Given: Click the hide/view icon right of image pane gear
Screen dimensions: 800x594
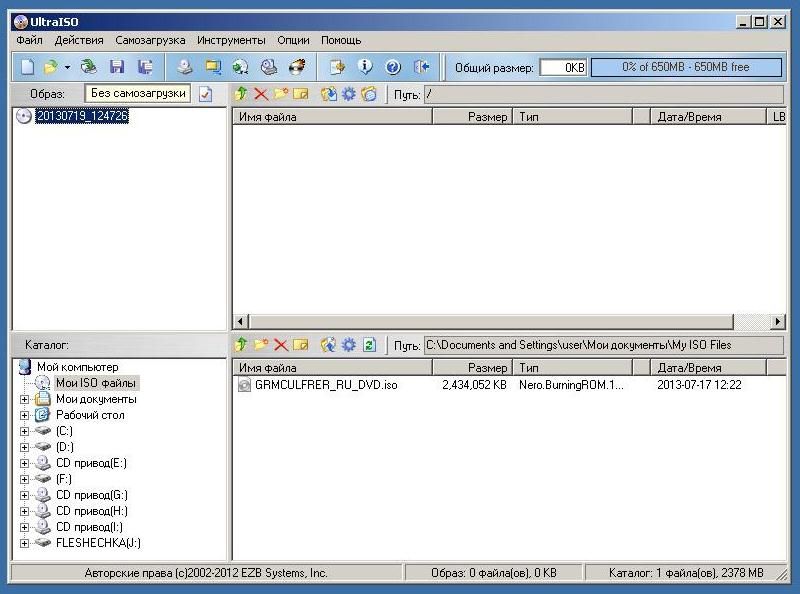Looking at the screenshot, I should click(369, 94).
